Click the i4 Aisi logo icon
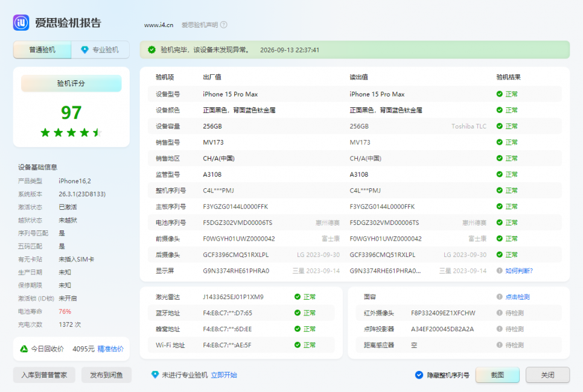Screen dimensions: 583x392 point(21,22)
